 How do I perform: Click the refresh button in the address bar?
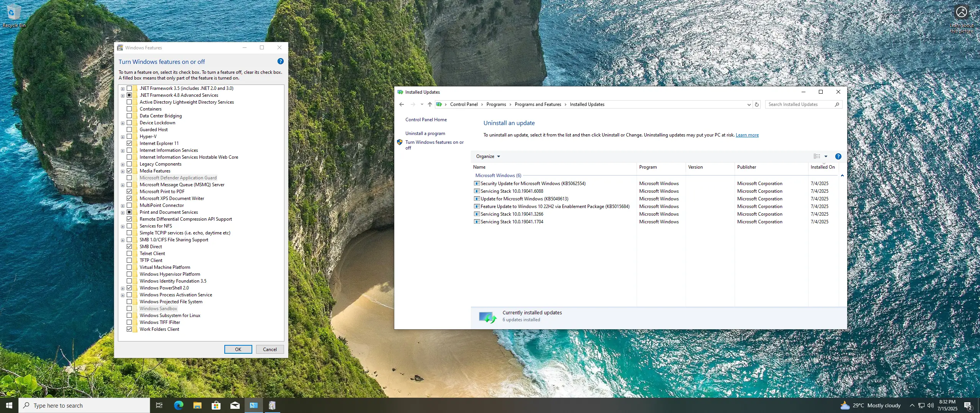point(756,104)
